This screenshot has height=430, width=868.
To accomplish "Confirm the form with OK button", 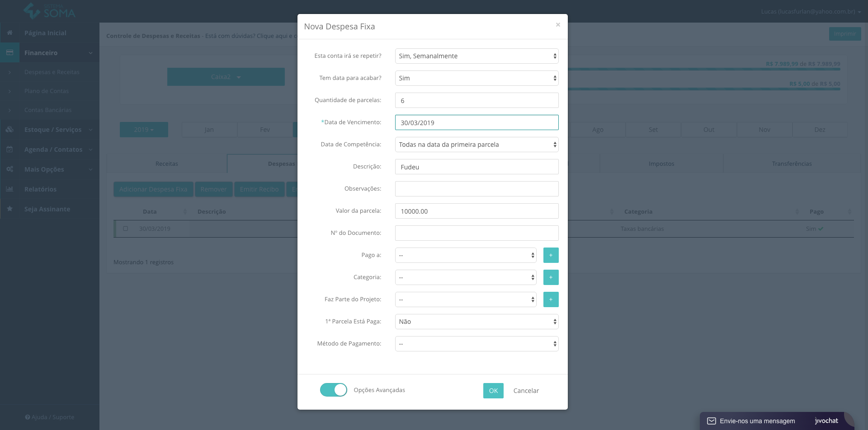I will (x=493, y=391).
